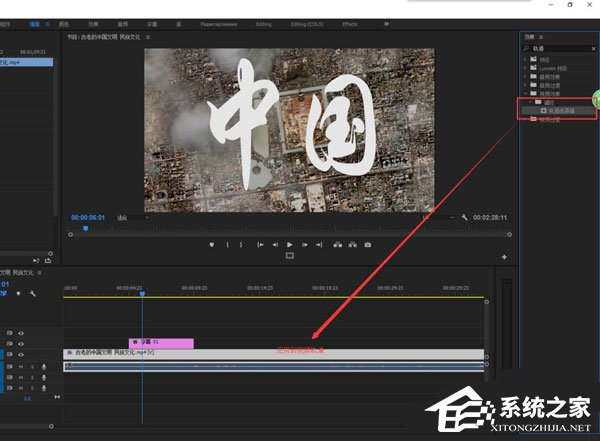Add a marker in the Program monitor
The height and width of the screenshot is (441, 600).
(x=212, y=245)
